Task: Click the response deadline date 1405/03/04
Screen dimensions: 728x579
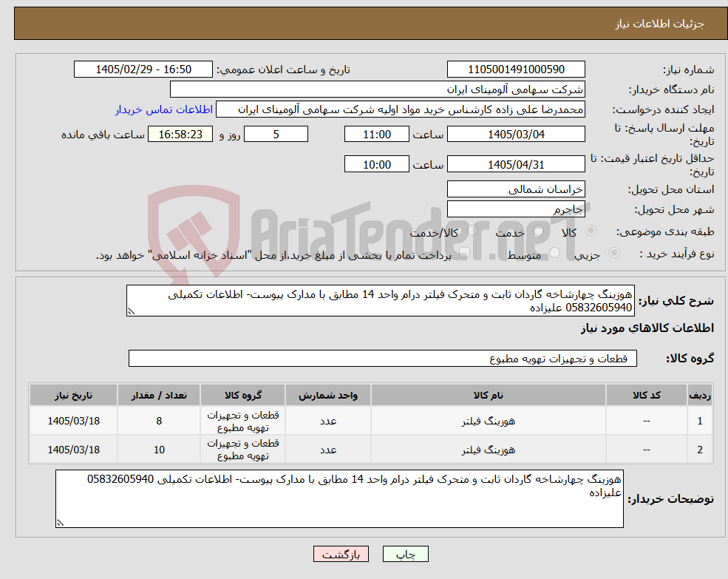Action: point(516,135)
